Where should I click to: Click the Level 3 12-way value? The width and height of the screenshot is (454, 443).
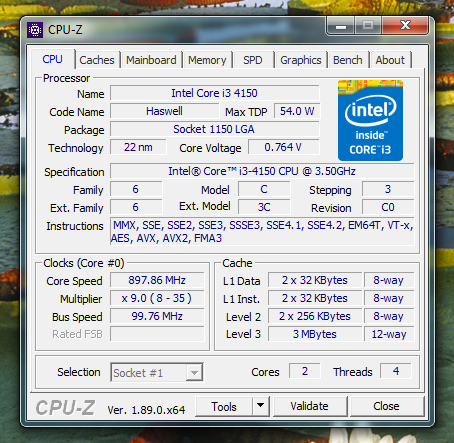coord(389,334)
